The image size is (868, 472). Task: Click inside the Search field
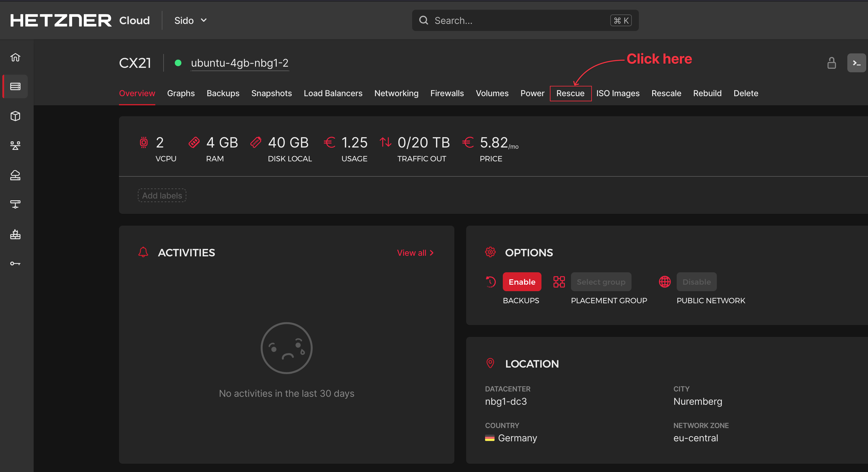point(525,21)
